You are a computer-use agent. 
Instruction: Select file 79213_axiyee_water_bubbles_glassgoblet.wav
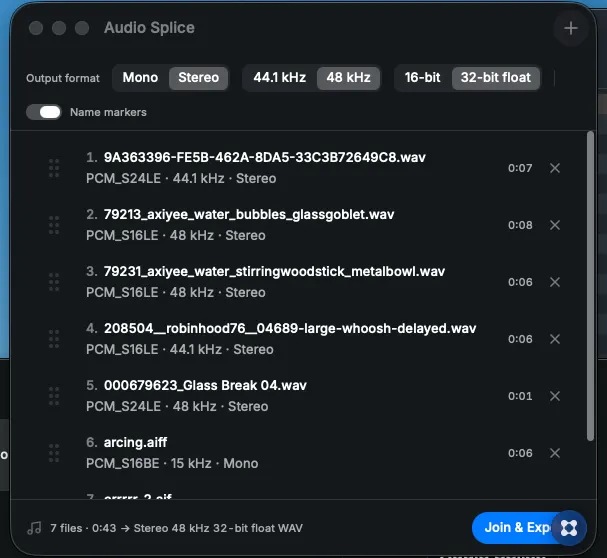click(x=249, y=215)
